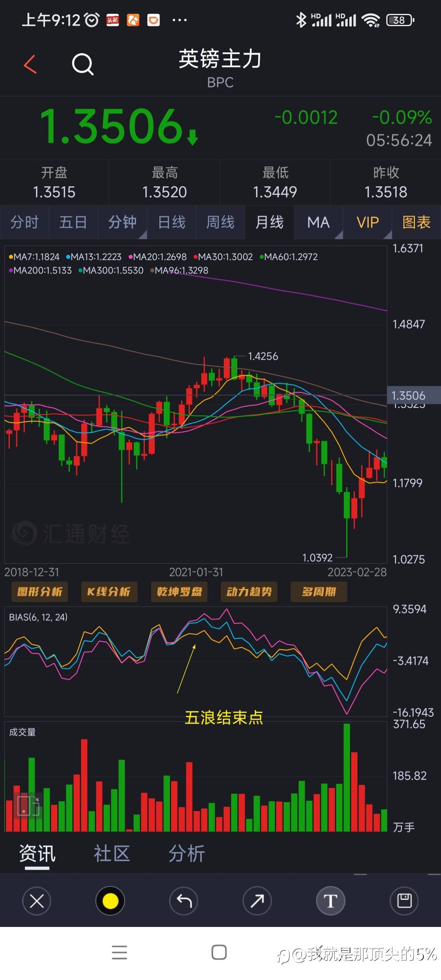The height and width of the screenshot is (980, 441).
Task: Tap the tallest green volume bar
Action: (x=347, y=777)
